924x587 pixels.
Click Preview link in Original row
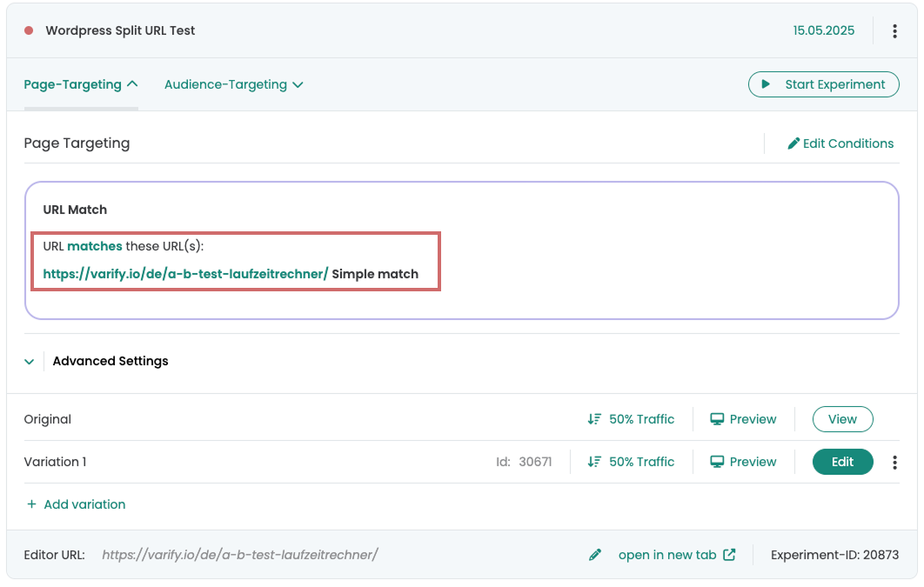(x=743, y=419)
